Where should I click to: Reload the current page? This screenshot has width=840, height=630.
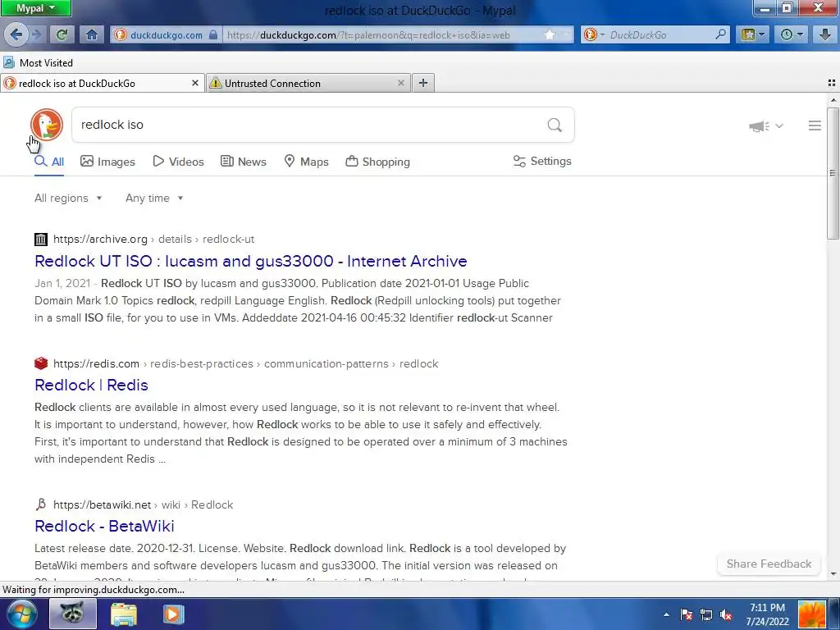pyautogui.click(x=62, y=34)
